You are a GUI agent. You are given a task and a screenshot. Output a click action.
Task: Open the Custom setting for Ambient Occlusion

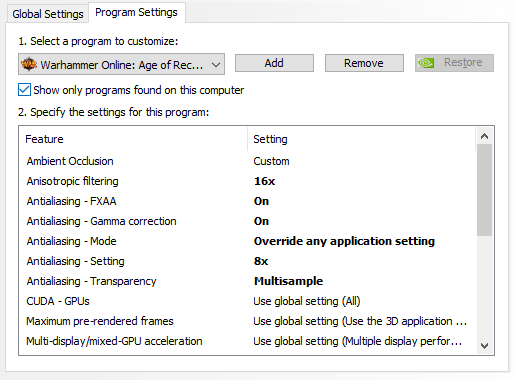point(271,161)
